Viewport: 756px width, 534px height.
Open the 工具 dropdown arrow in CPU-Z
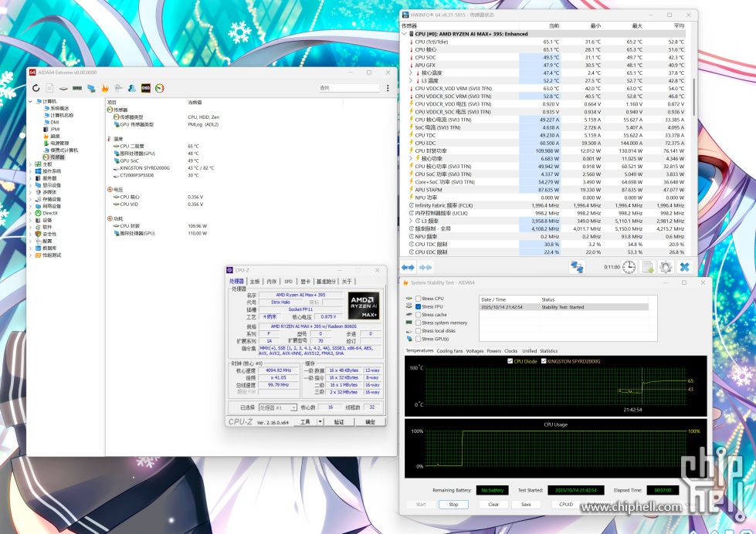pyautogui.click(x=320, y=422)
